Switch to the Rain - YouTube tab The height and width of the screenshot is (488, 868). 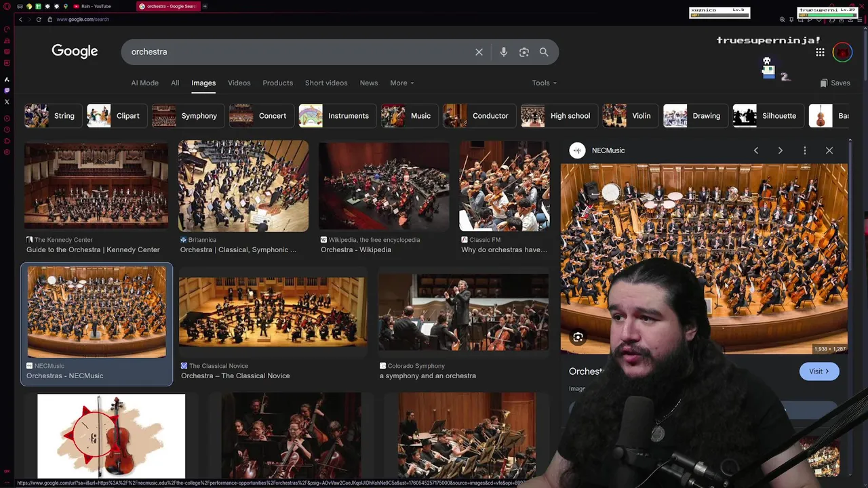click(95, 6)
